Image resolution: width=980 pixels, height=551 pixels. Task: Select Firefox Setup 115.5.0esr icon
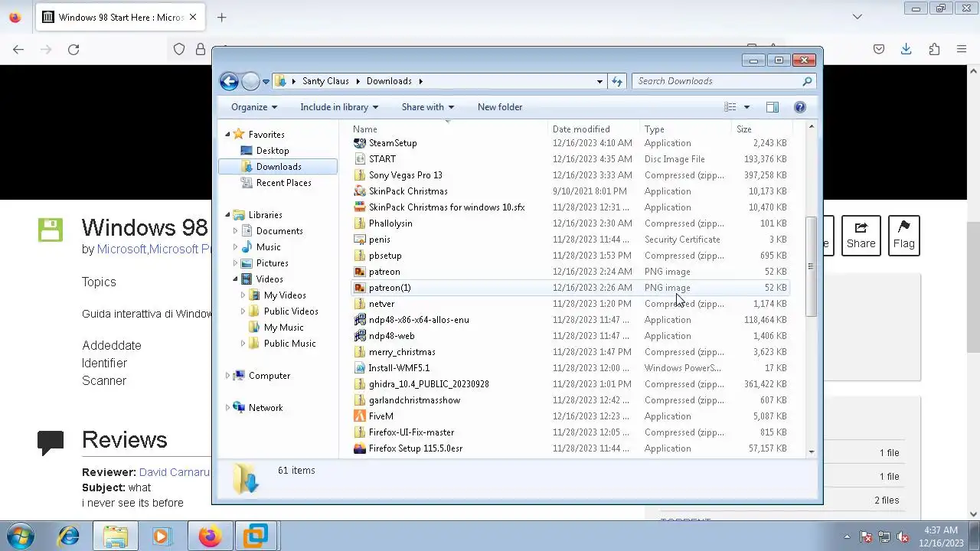[360, 448]
